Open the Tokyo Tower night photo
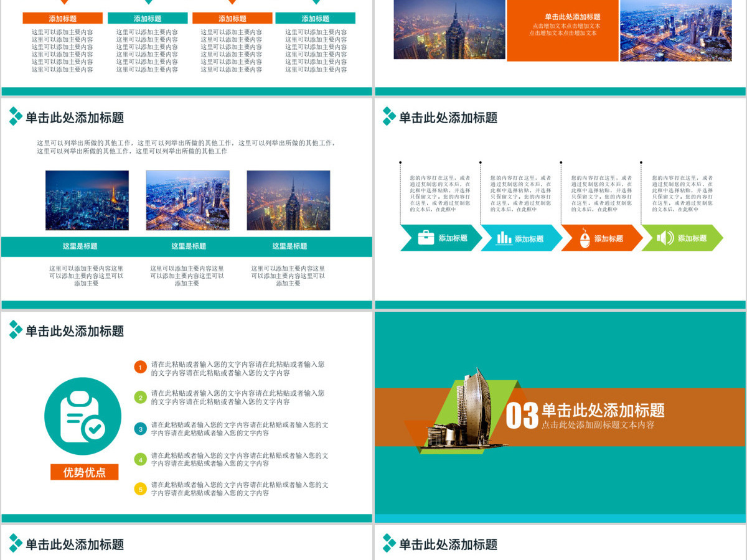Screen dimensions: 747x560 point(87,200)
